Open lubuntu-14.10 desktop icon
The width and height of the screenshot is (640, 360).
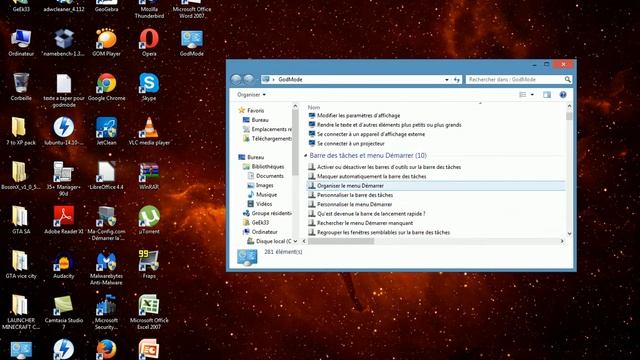(x=64, y=131)
